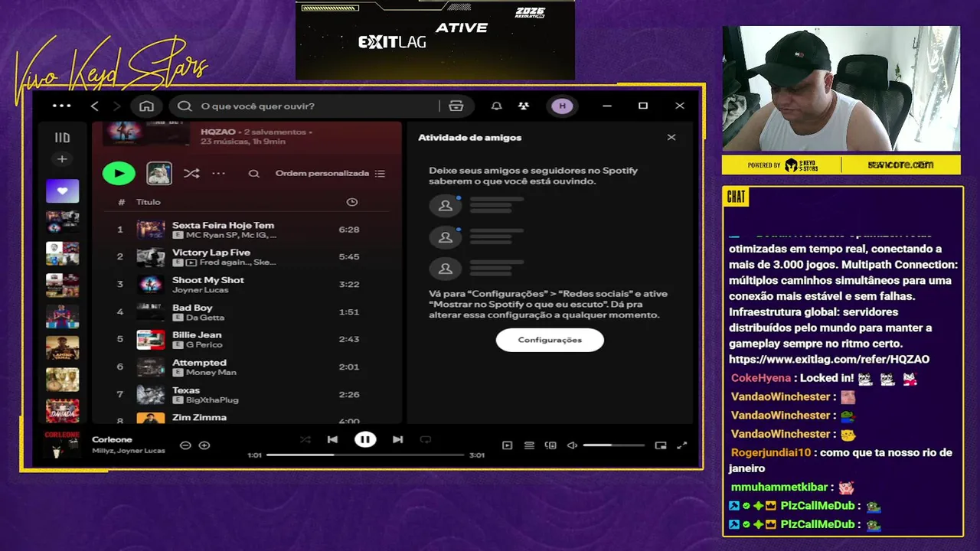Open the notifications bell
This screenshot has width=980, height=551.
(x=496, y=106)
